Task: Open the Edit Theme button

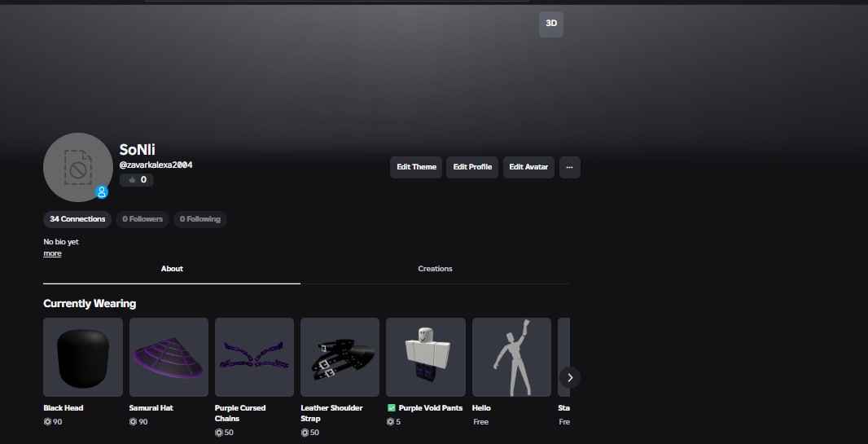Action: pyautogui.click(x=416, y=167)
